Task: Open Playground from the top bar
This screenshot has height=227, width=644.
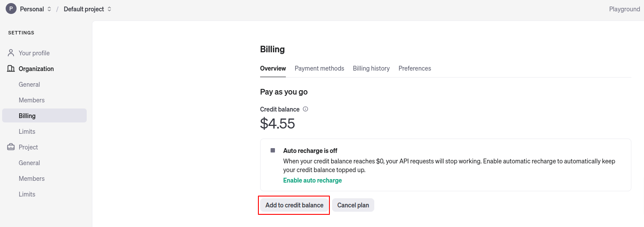Action: tap(624, 9)
